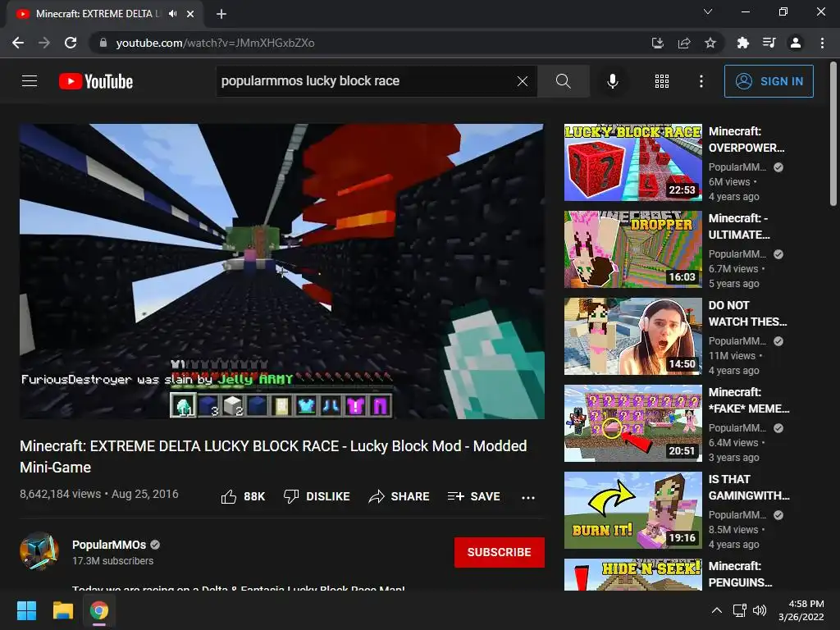Start voice search with the microphone
The image size is (840, 630).
(x=612, y=81)
